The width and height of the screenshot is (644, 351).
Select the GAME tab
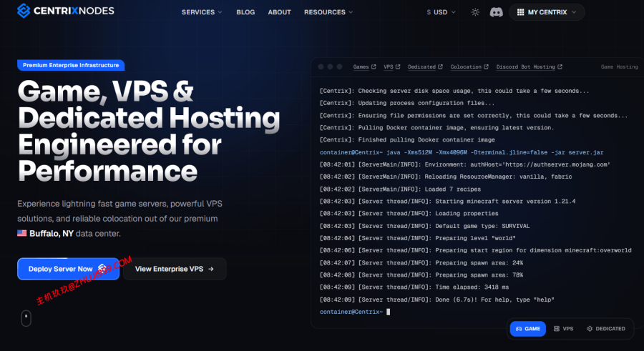click(528, 329)
